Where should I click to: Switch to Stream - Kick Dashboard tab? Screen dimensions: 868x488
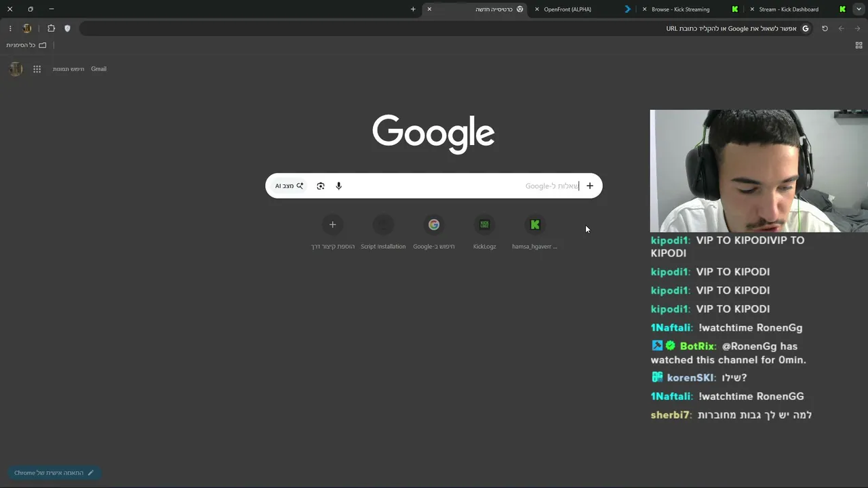click(x=797, y=9)
